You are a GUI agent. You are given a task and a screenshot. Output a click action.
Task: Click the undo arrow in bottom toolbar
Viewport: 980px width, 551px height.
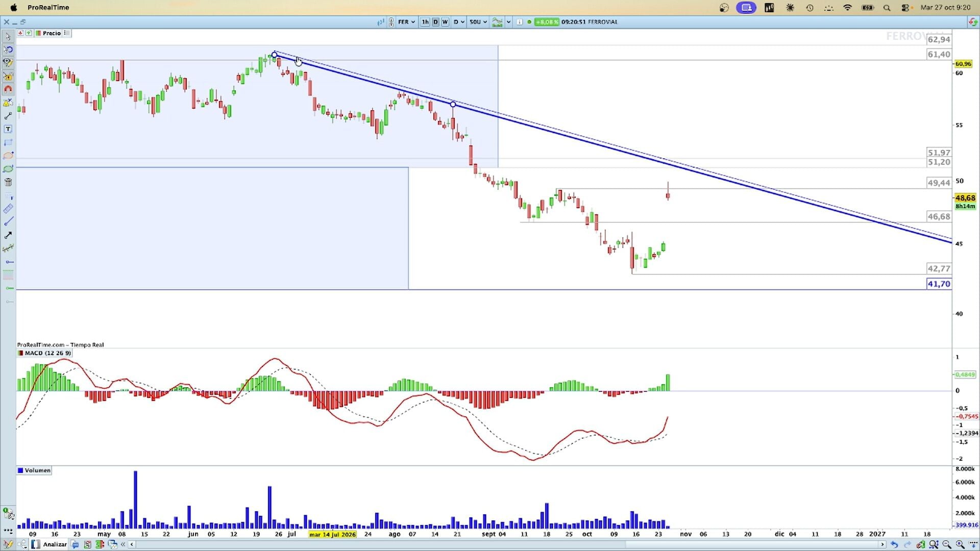(x=894, y=544)
